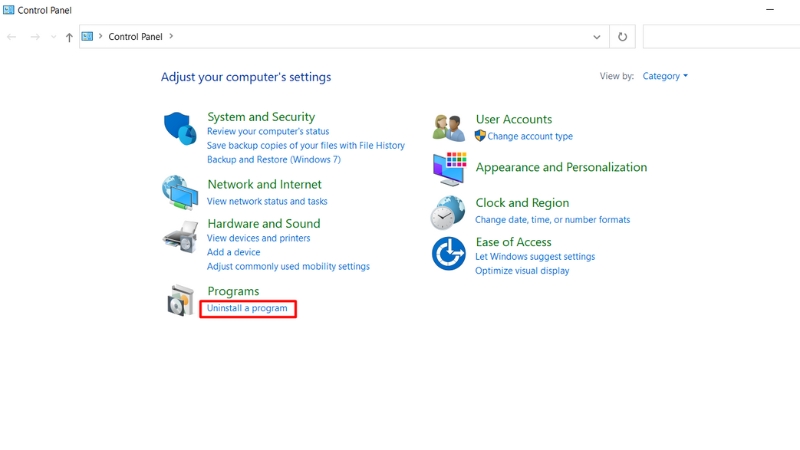
Task: Open recent locations dropdown arrow
Action: [54, 37]
